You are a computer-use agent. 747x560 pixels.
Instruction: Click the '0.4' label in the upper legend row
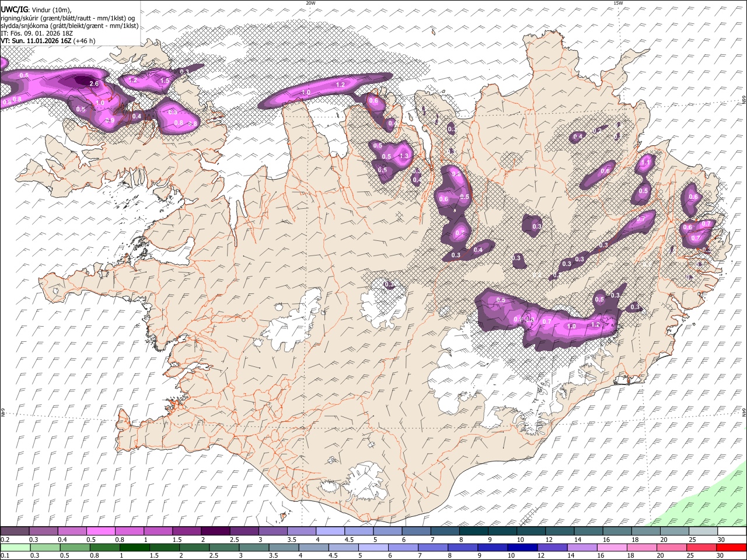tap(62, 540)
